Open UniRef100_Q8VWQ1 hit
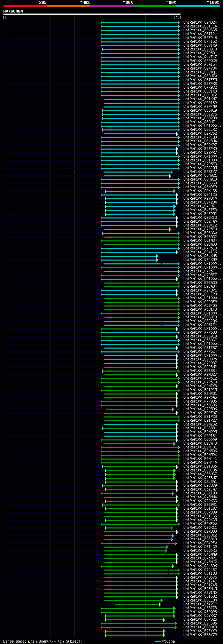Viewport: 223px width, 644px height. pyautogui.click(x=200, y=72)
